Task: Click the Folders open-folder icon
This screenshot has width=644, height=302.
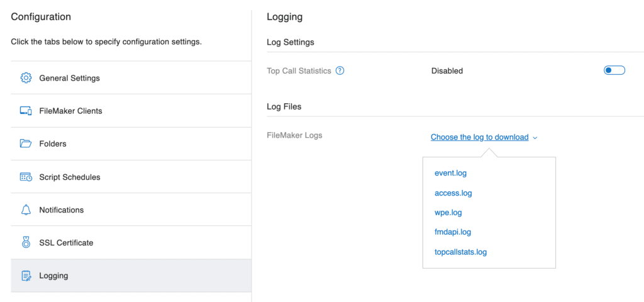Action: pos(26,144)
